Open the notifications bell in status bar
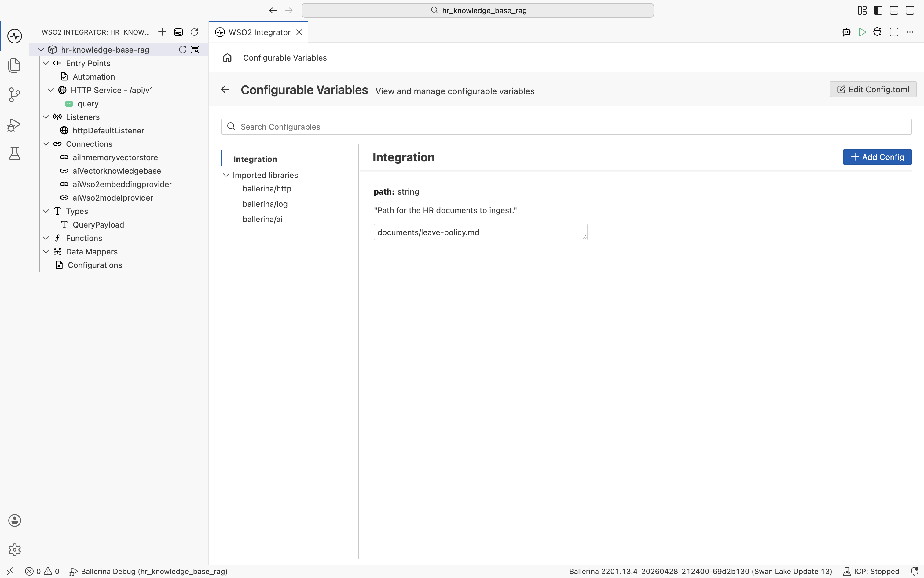This screenshot has width=924, height=578. pos(914,571)
